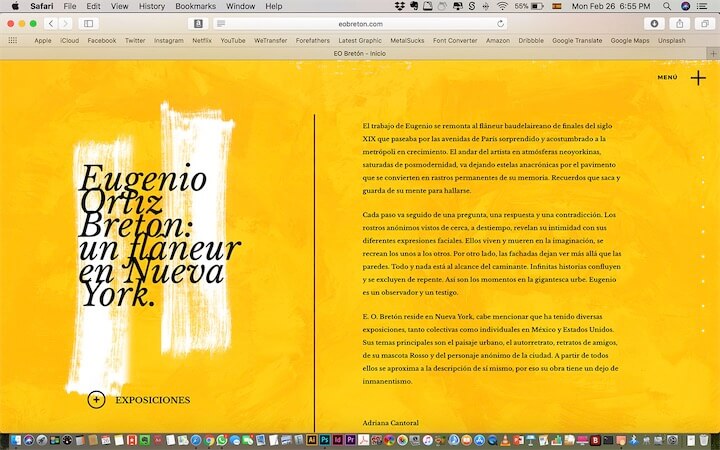Screen dimensions: 720x450
Task: Open the Bookmarks menu
Action: 195,6
